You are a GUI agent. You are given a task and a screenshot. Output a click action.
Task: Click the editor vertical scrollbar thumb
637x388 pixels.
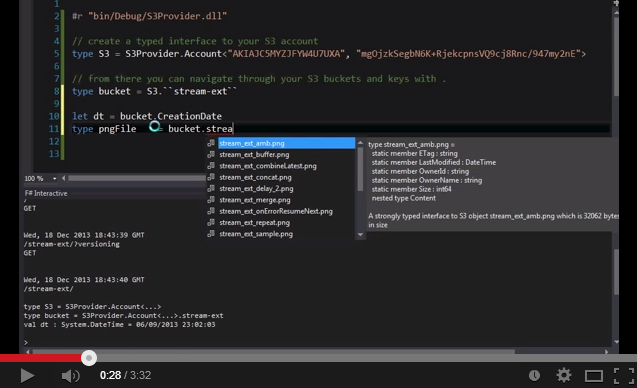click(616, 57)
